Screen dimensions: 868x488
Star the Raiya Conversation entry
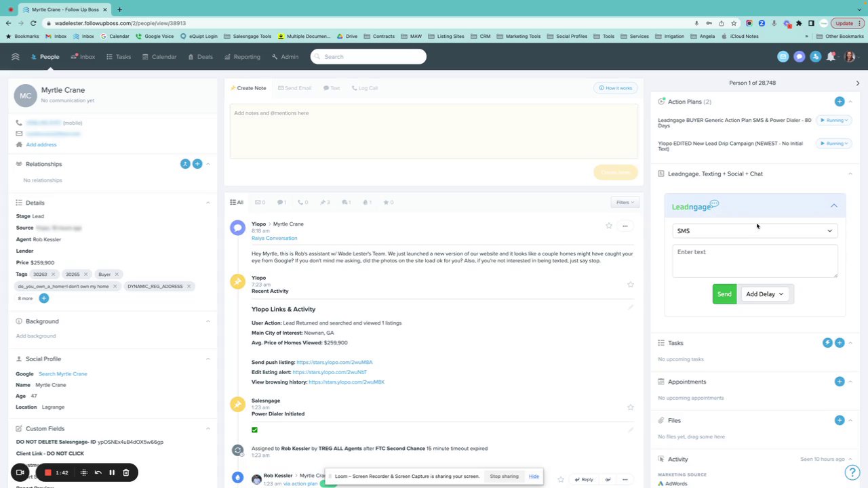click(609, 226)
